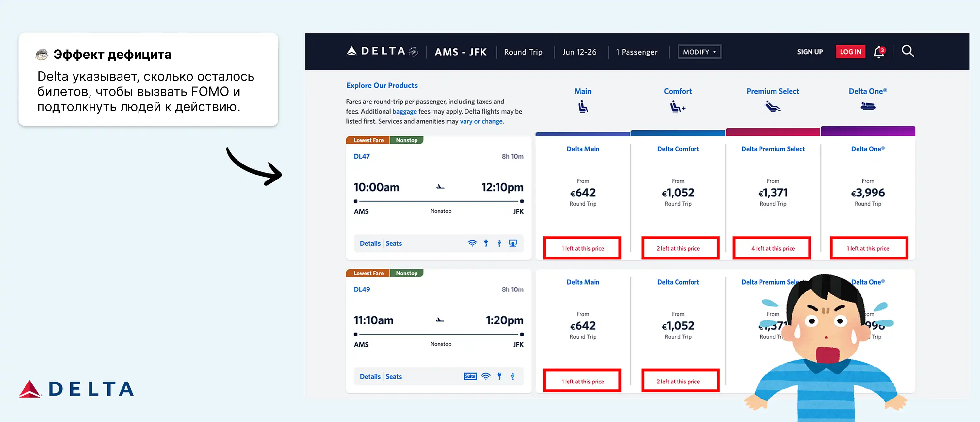Click the seatback screen icon on DL47
This screenshot has height=422, width=980.
pos(513,243)
